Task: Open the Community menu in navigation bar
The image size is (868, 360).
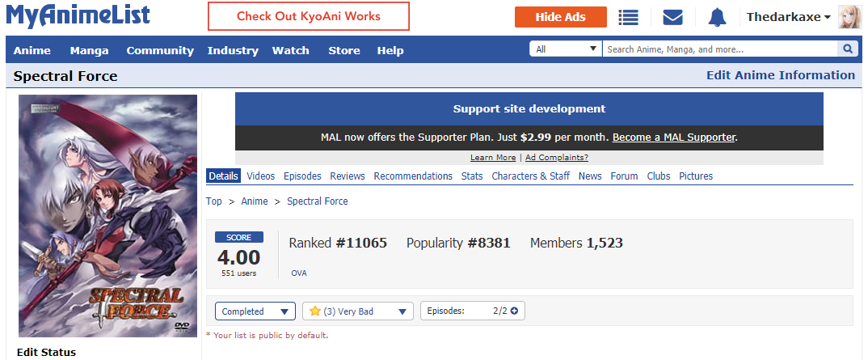Action: coord(160,50)
